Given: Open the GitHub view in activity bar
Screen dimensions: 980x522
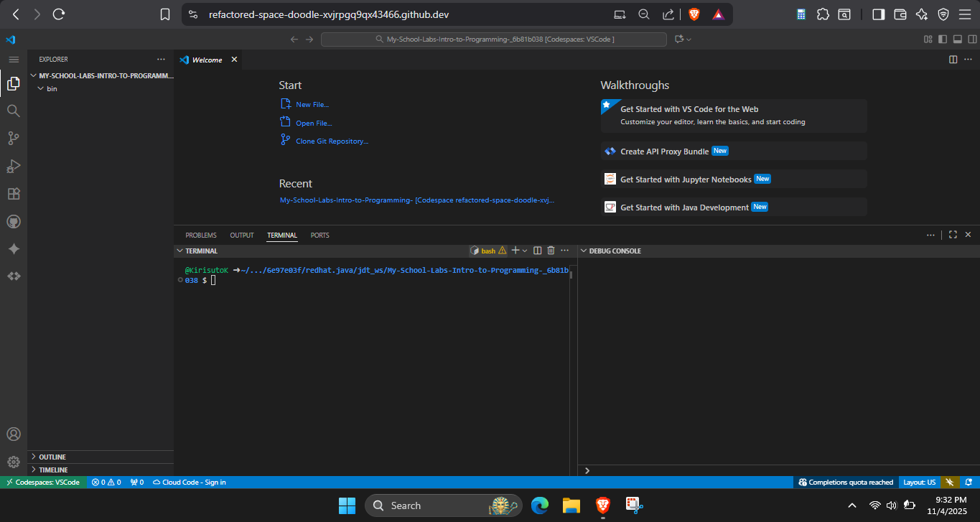Looking at the screenshot, I should 13,221.
